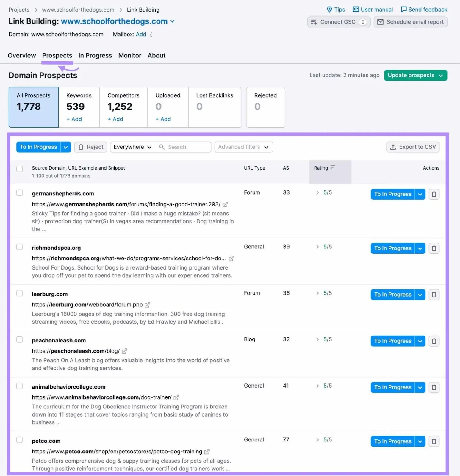
Task: Check the checkbox next to richmondspca.org
Action: [x=19, y=247]
